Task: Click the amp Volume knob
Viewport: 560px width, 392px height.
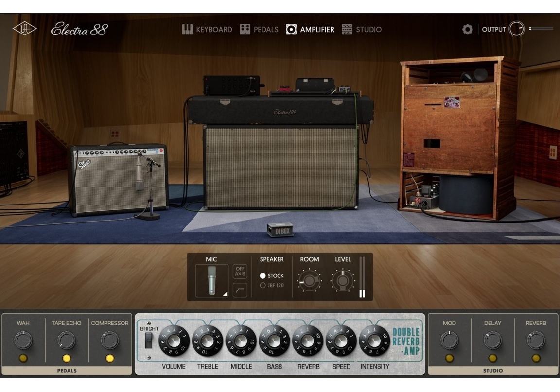Action: (x=174, y=341)
